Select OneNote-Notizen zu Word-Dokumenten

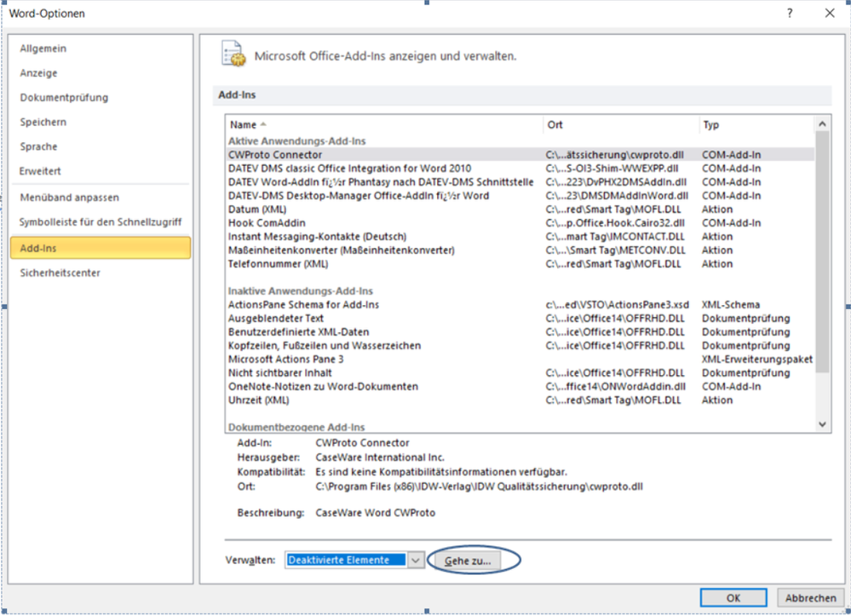pyautogui.click(x=520, y=386)
